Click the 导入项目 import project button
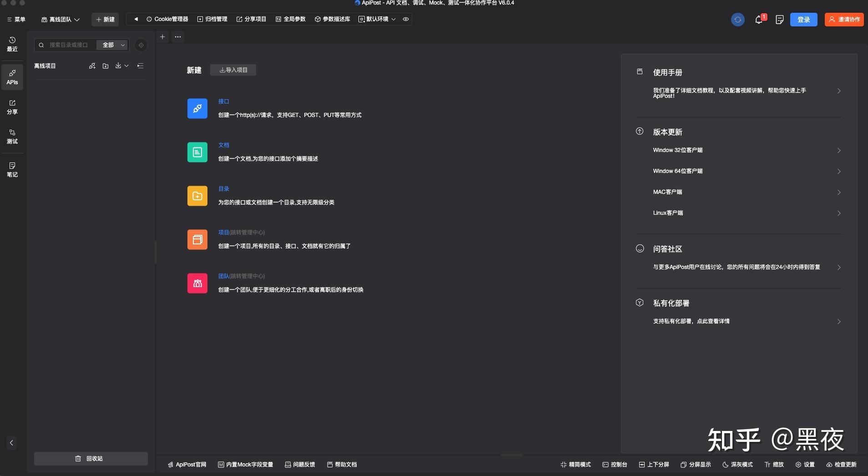Screen dimensions: 868x476 click(x=233, y=70)
